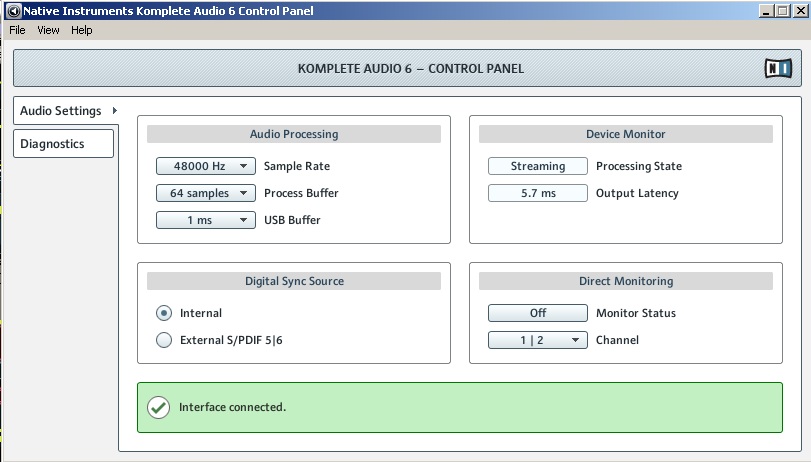Maximize the Control Panel window
The image size is (811, 462).
pyautogui.click(x=783, y=11)
